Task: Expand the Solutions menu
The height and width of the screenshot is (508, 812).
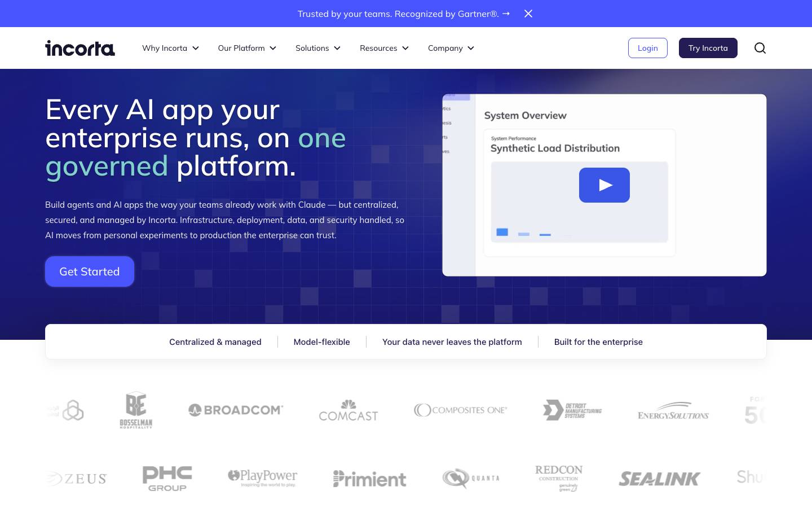Action: tap(318, 48)
